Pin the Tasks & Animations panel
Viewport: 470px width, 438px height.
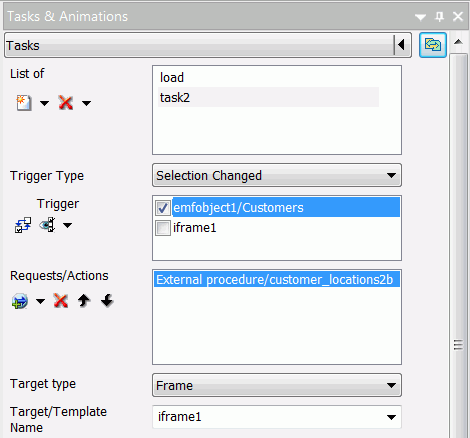click(440, 16)
